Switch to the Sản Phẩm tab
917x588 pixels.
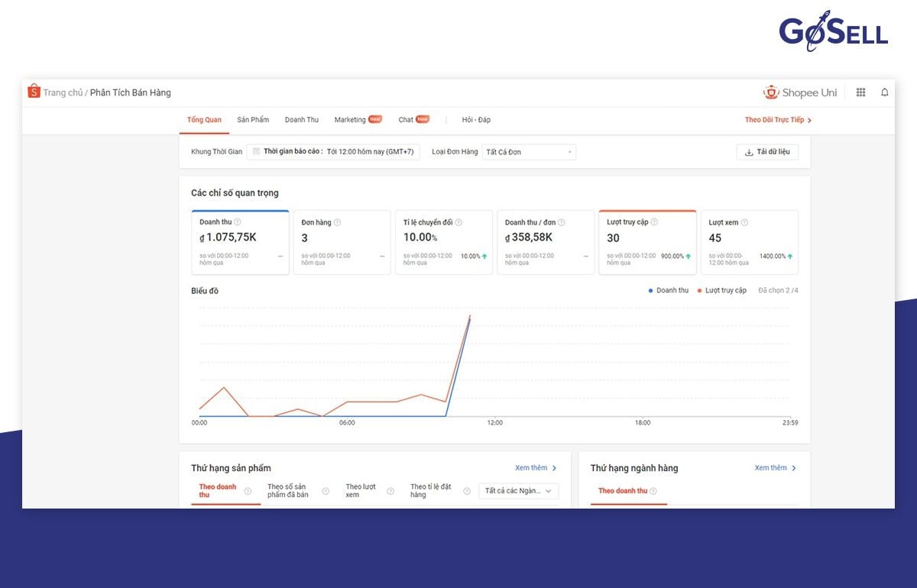pyautogui.click(x=253, y=120)
